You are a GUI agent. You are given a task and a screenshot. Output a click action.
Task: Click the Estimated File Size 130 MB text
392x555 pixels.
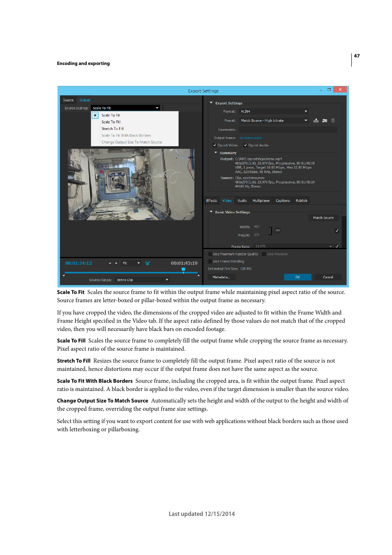tap(230, 269)
